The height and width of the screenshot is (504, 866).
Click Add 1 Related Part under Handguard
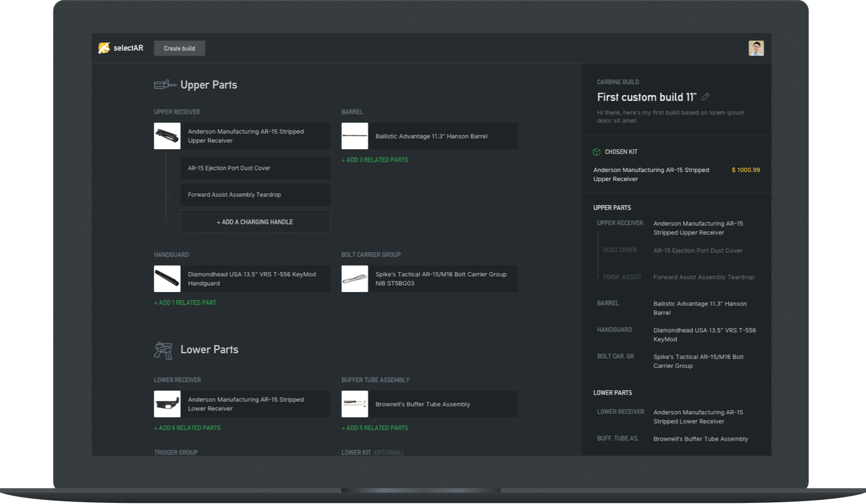tap(185, 303)
